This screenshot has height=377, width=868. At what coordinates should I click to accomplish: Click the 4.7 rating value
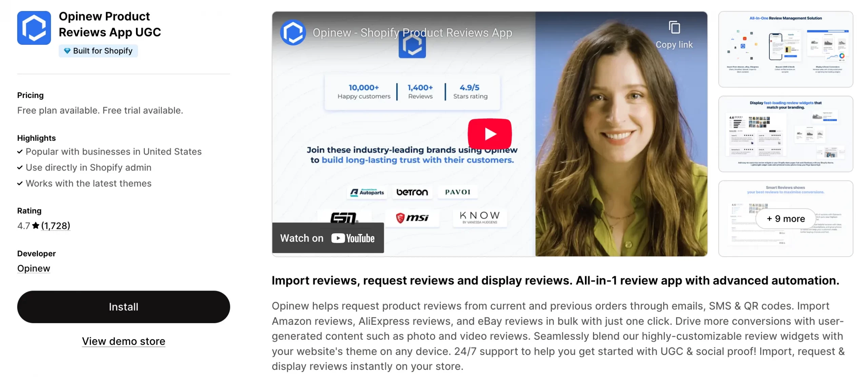pos(24,226)
